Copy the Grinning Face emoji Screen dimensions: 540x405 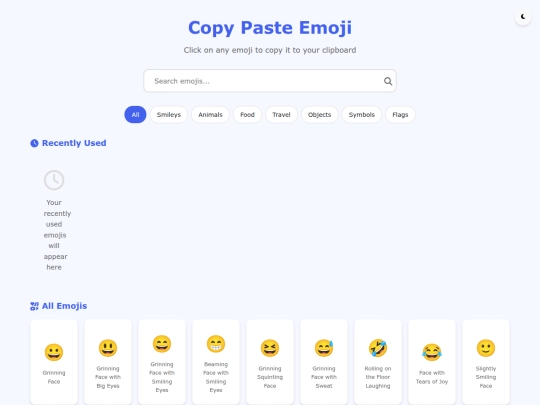click(x=54, y=362)
